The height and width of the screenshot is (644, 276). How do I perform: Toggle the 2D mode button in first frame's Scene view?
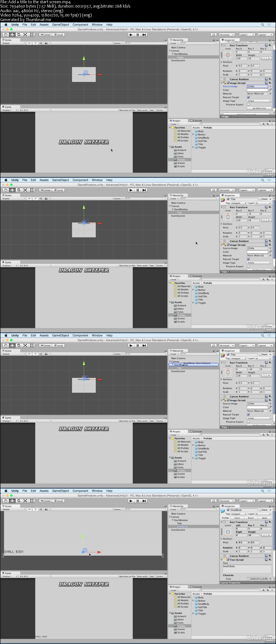click(29, 43)
